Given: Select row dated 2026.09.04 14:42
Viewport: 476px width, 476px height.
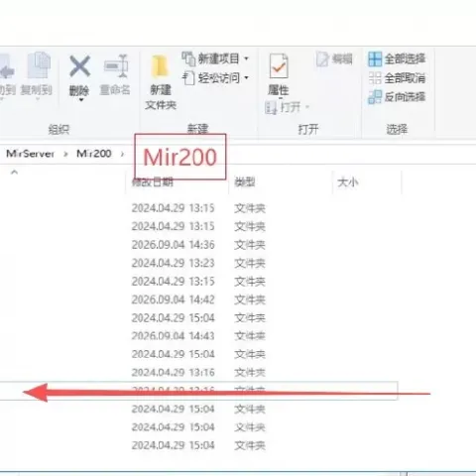Looking at the screenshot, I should point(198,299).
